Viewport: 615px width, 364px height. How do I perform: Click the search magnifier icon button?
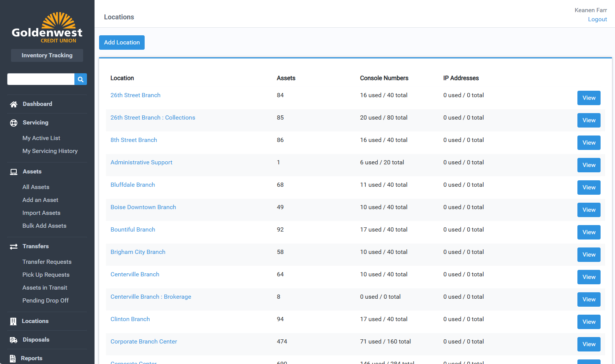pyautogui.click(x=80, y=79)
